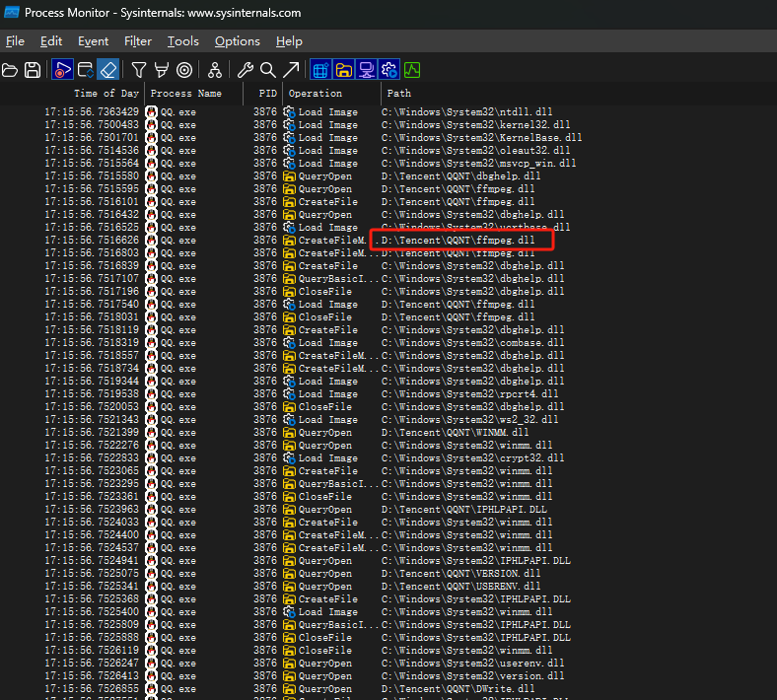Image resolution: width=777 pixels, height=700 pixels.
Task: Toggle Show Network Activity
Action: (366, 70)
